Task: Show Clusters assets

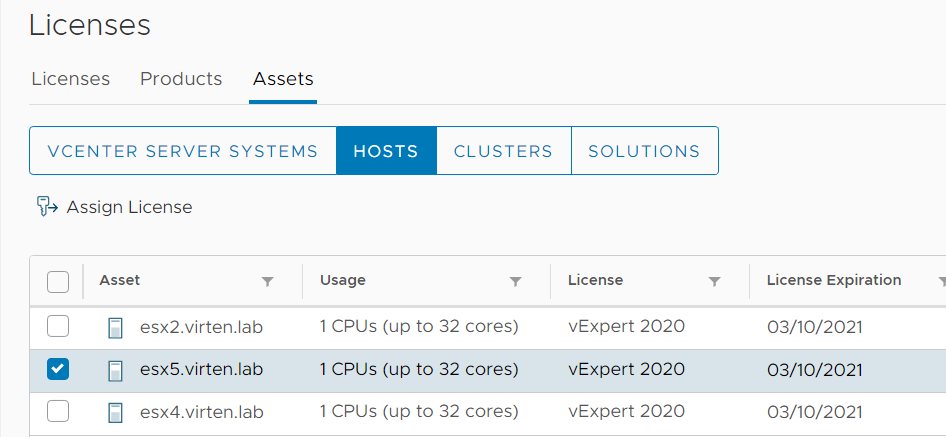Action: pos(503,150)
